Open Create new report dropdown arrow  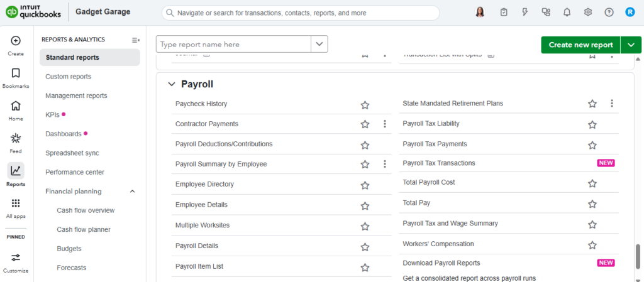[631, 45]
